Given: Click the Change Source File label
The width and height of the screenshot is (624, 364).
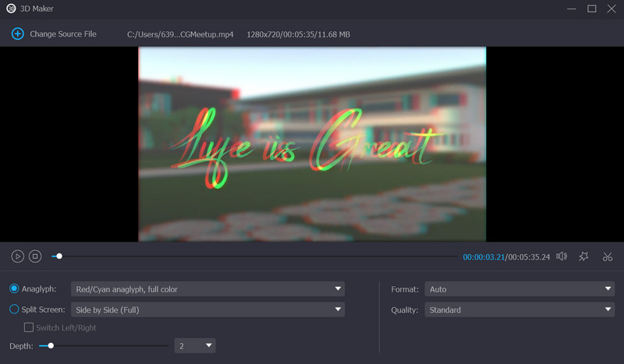Looking at the screenshot, I should pos(63,34).
